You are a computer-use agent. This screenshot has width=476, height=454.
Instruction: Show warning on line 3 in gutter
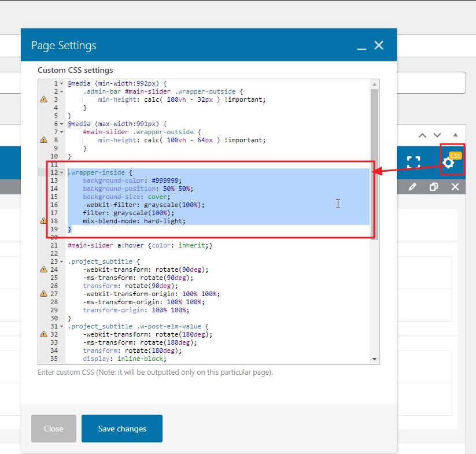coord(44,99)
